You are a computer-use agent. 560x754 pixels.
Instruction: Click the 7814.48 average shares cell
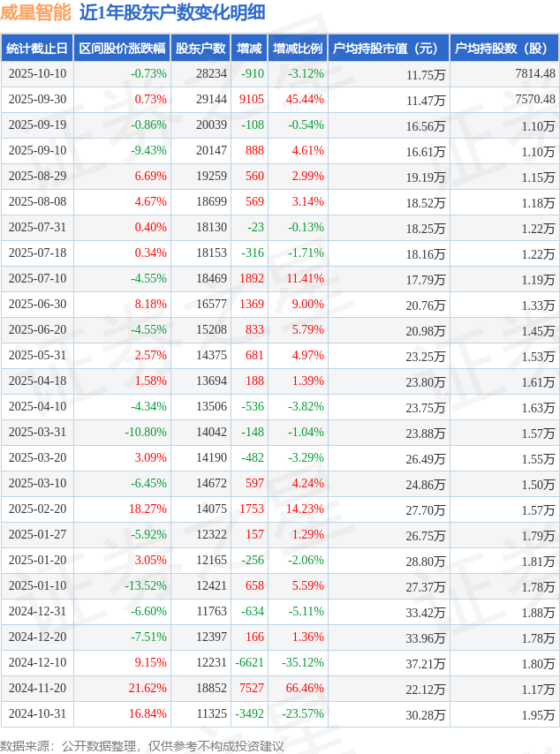(x=535, y=74)
